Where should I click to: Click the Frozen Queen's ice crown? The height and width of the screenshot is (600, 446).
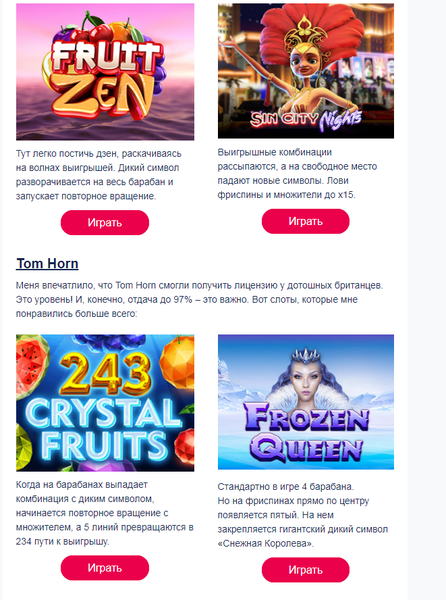click(x=305, y=357)
